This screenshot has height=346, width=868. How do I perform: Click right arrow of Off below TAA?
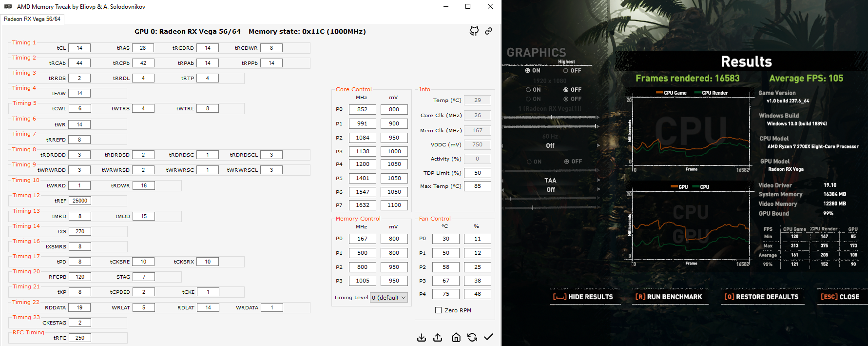click(x=598, y=189)
